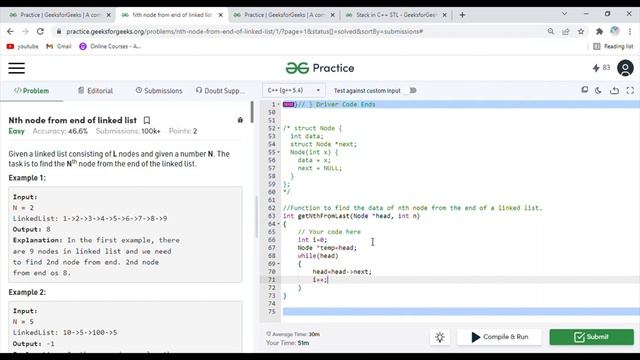Click the theme brightness sun button
Screen dimensions: 640x360
(440, 337)
